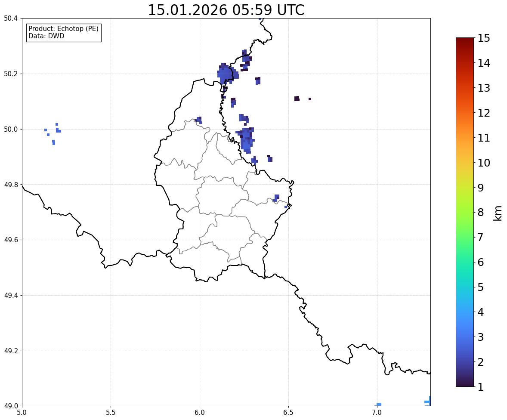Click the colorbar "km" unit label
Image resolution: width=507 pixels, height=420 pixels.
pyautogui.click(x=498, y=213)
